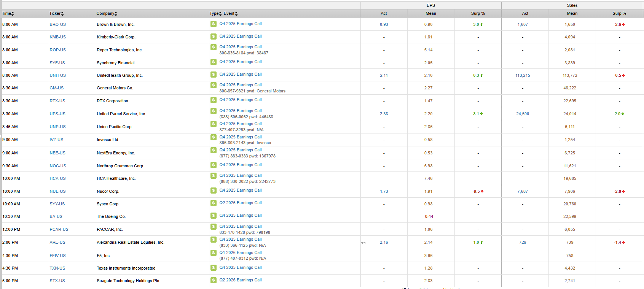The width and height of the screenshot is (644, 289).
Task: Open the GM-US ticker link
Action: [56, 88]
